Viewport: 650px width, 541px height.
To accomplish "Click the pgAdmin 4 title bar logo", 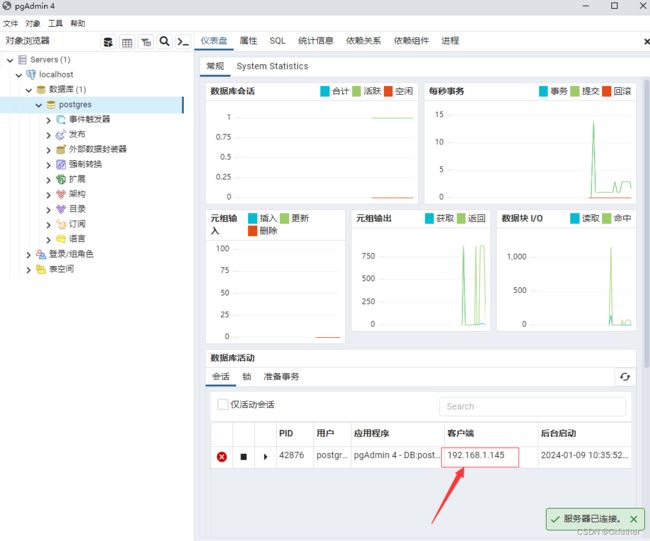I will pyautogui.click(x=7, y=6).
